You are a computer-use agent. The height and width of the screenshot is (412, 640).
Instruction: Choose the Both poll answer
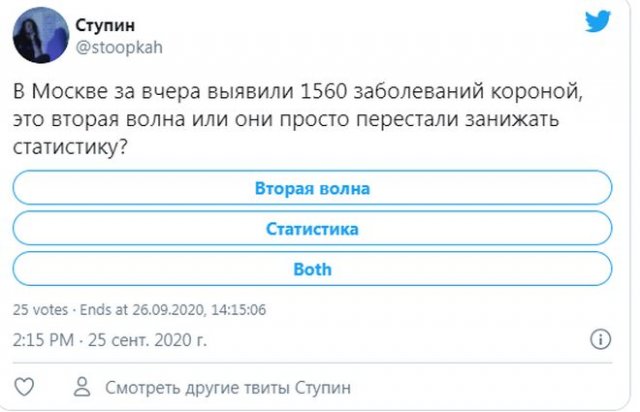(x=312, y=269)
